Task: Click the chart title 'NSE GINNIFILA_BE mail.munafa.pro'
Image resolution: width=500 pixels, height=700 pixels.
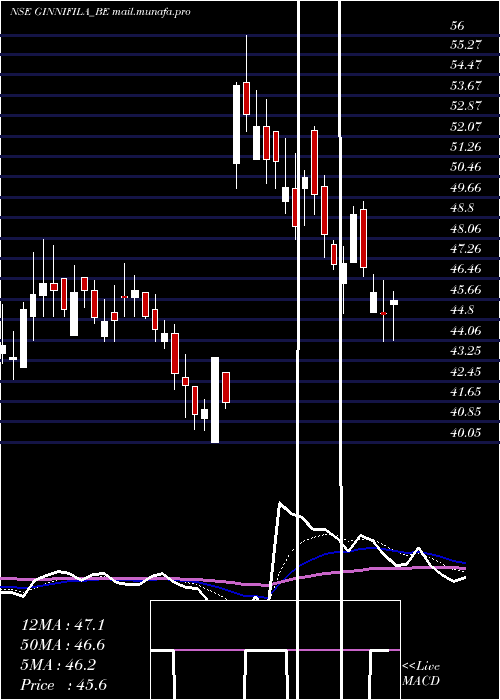Action: pos(100,12)
